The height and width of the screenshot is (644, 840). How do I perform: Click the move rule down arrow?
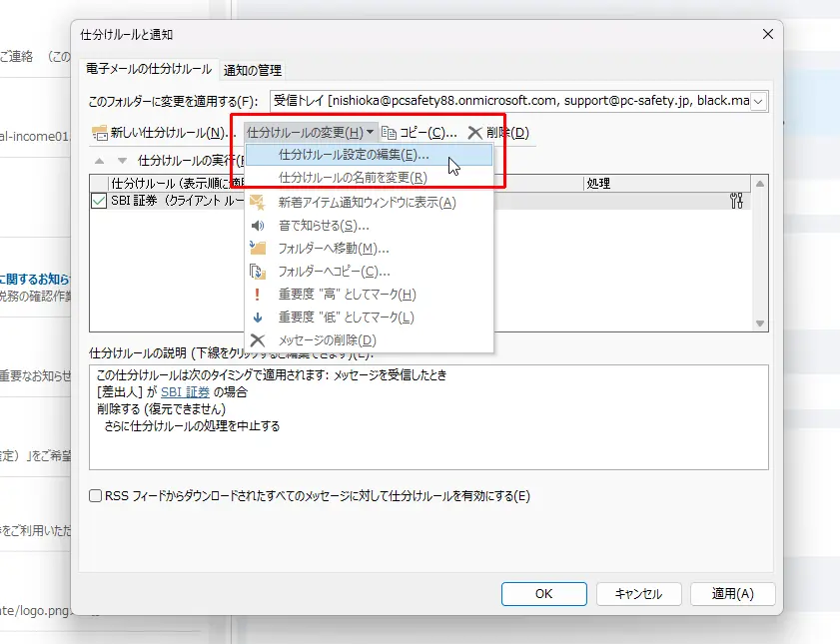tap(123, 161)
